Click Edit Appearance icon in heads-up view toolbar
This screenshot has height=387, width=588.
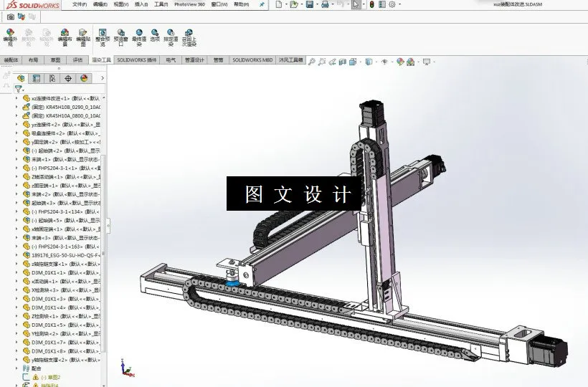coord(400,62)
